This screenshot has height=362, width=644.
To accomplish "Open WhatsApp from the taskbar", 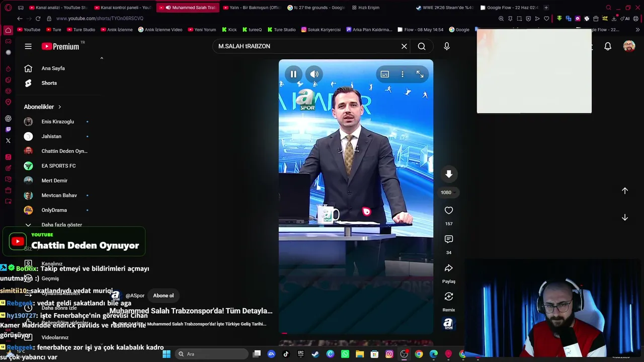I will pos(345,354).
